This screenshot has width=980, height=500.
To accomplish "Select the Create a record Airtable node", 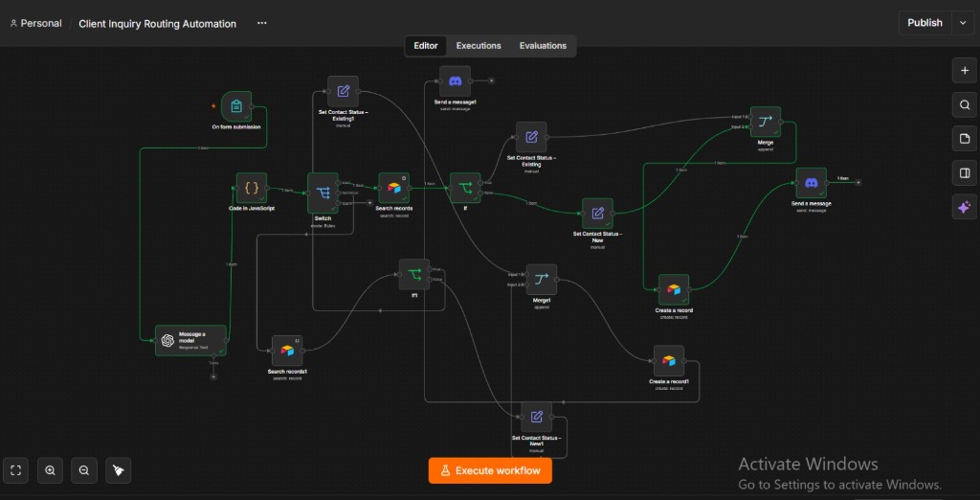I will (x=674, y=289).
